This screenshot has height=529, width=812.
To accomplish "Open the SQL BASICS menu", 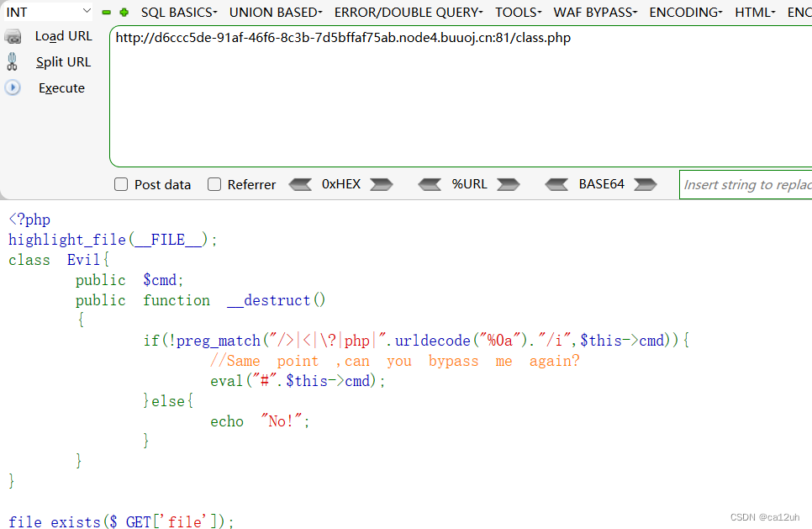I will [x=179, y=13].
